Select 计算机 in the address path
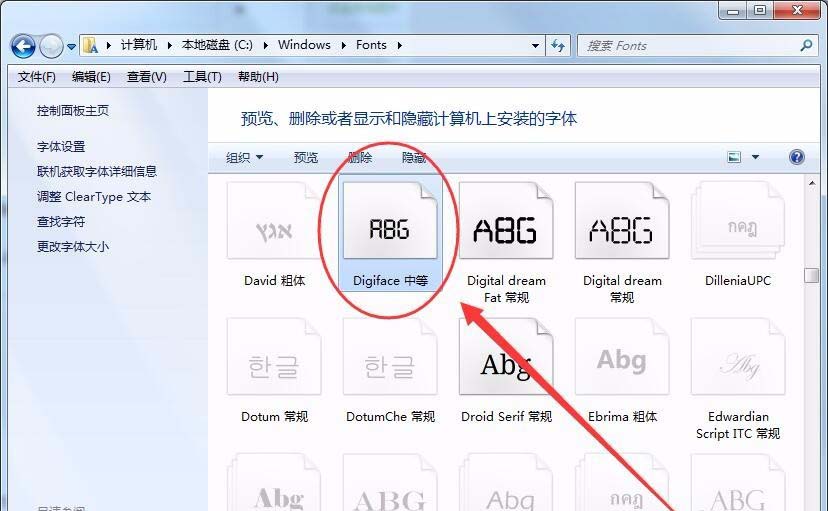The image size is (828, 511). (x=139, y=45)
